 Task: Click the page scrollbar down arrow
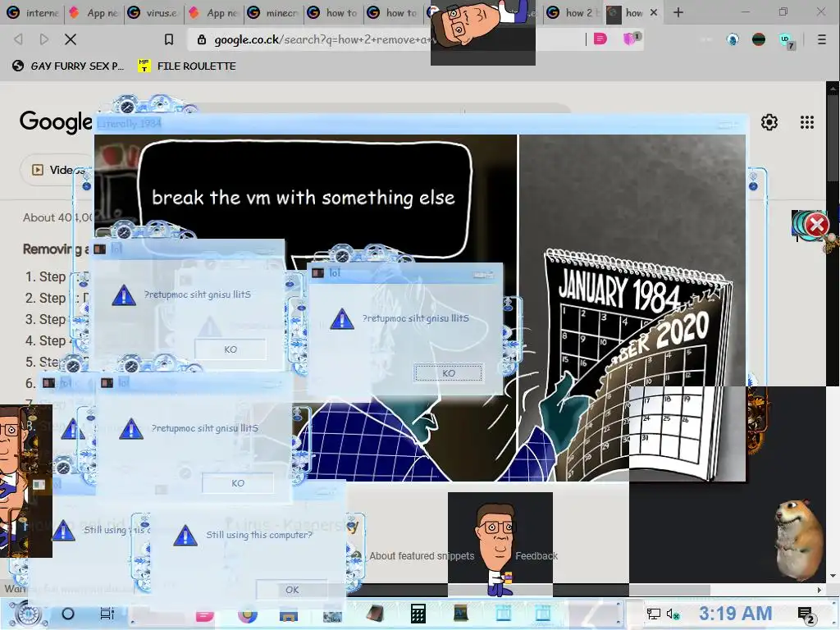coord(833,576)
